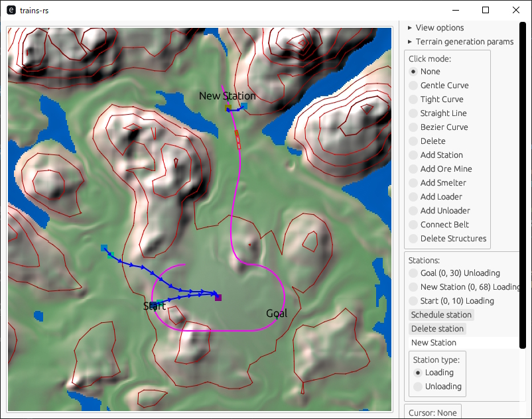The width and height of the screenshot is (532, 419).
Task: Pick Add Ore Mine mode
Action: (440, 169)
